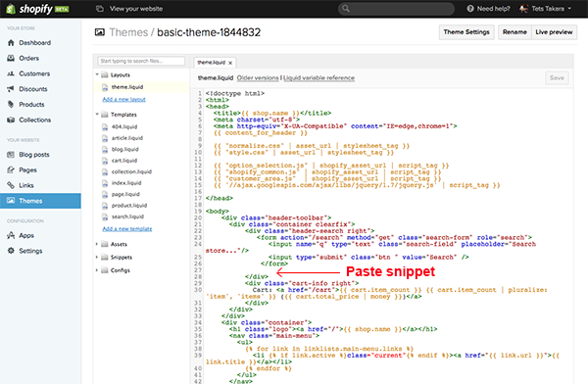Viewport: 588px width, 384px height.
Task: Collapse the Layouts folder
Action: (97, 74)
